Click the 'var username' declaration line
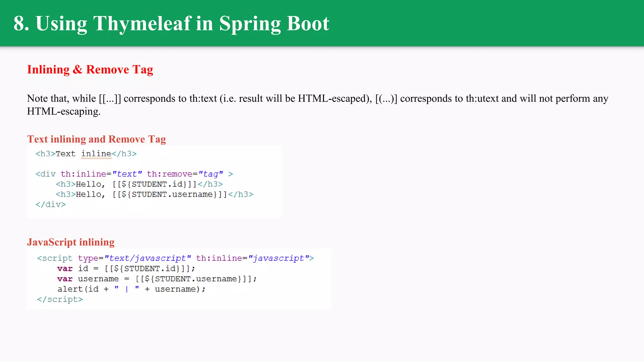The width and height of the screenshot is (644, 362). point(157,279)
